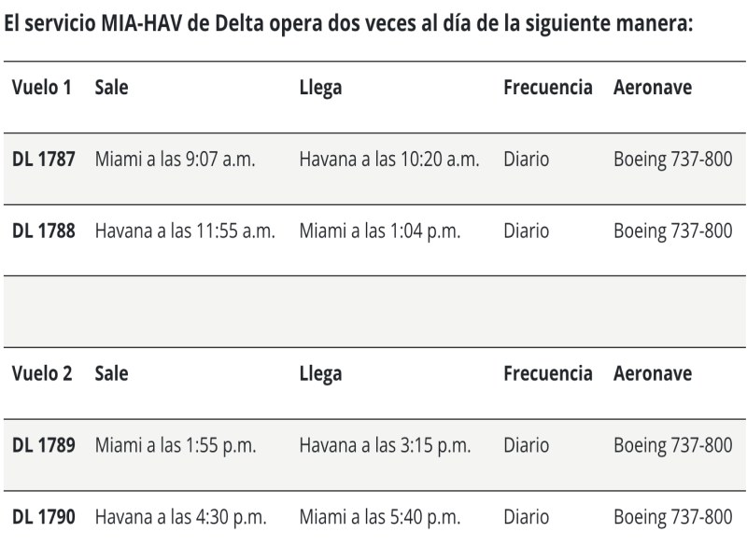Click "Diario" in the DL 1789 row
Screen dimensions: 747x560
tap(526, 446)
